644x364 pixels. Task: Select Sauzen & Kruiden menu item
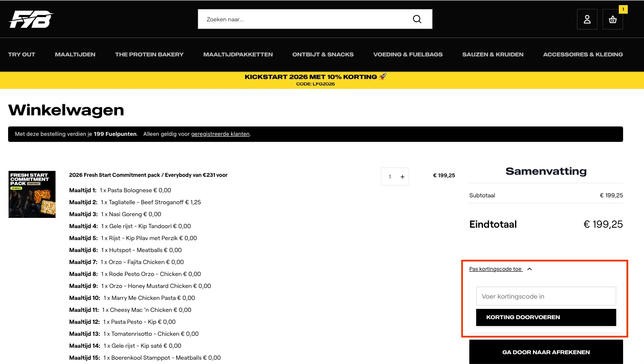[493, 55]
